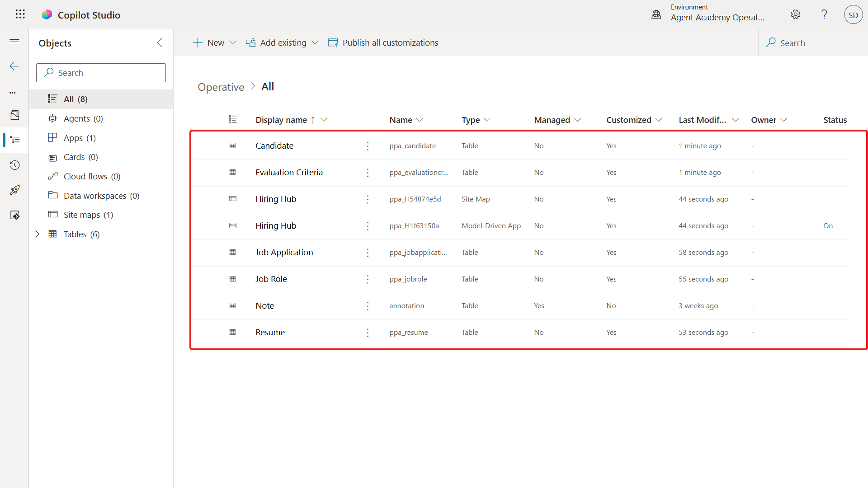Open the environment picker globe icon
868x488 pixels.
coord(656,14)
